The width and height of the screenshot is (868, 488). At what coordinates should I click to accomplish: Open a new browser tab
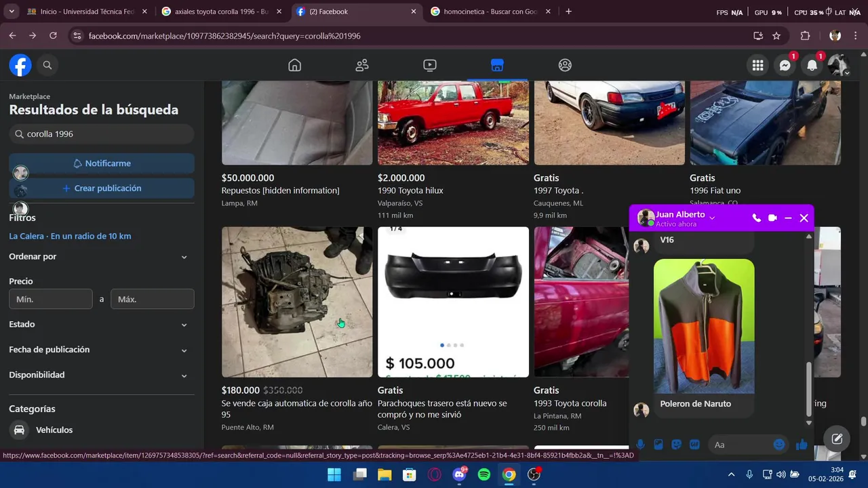568,12
